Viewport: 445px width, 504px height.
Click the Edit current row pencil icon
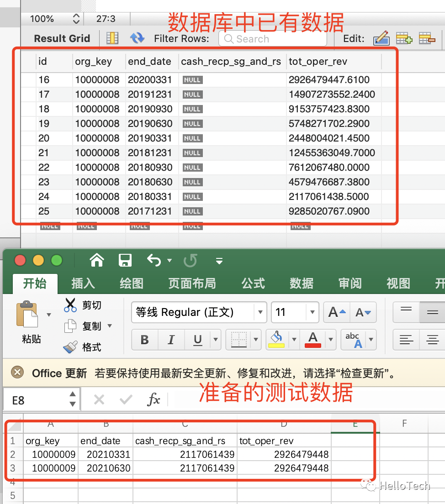click(x=381, y=38)
